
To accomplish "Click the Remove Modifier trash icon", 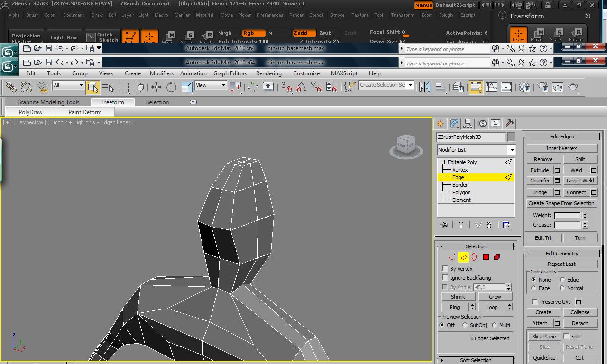I will (x=489, y=225).
